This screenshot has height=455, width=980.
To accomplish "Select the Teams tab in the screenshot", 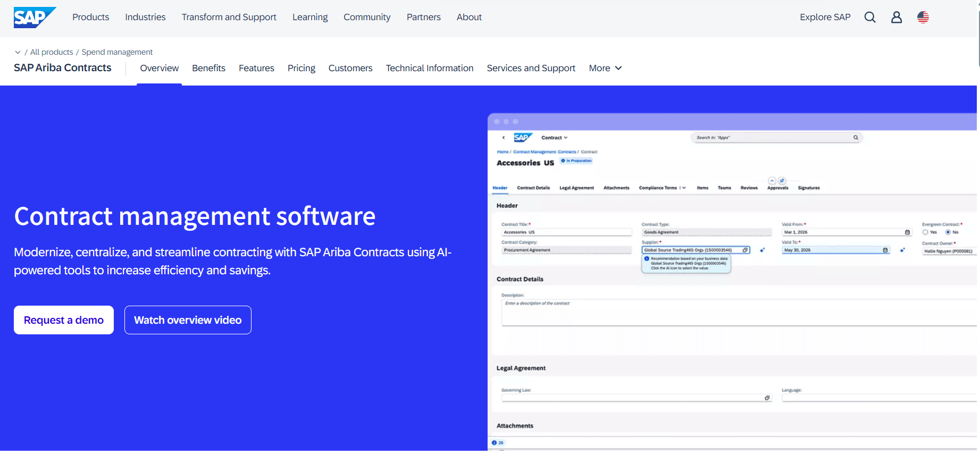I will point(724,188).
